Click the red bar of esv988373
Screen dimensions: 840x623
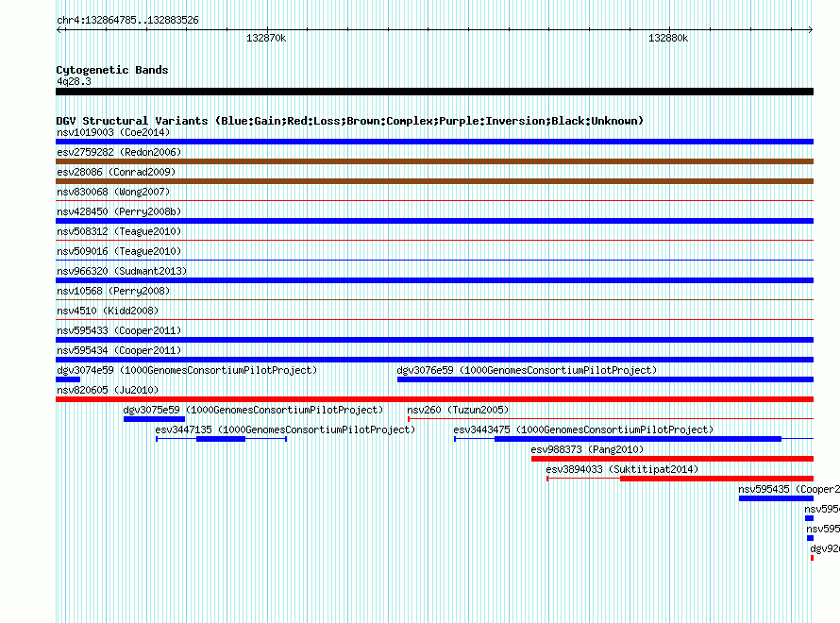pyautogui.click(x=672, y=459)
